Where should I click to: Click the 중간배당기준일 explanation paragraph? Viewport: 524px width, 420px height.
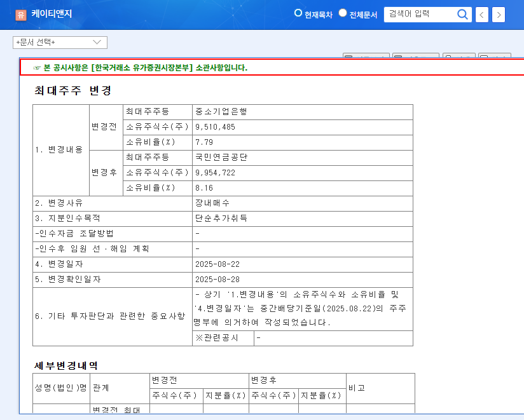click(x=300, y=309)
